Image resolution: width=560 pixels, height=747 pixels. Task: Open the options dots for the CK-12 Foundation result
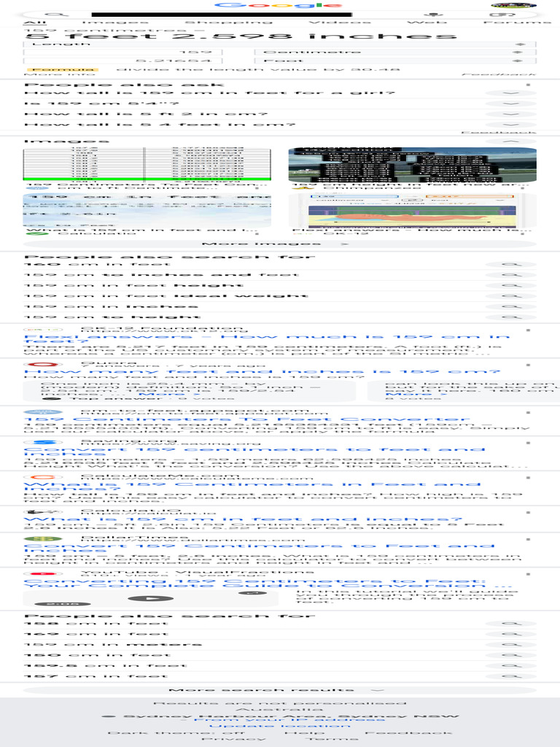pyautogui.click(x=528, y=330)
